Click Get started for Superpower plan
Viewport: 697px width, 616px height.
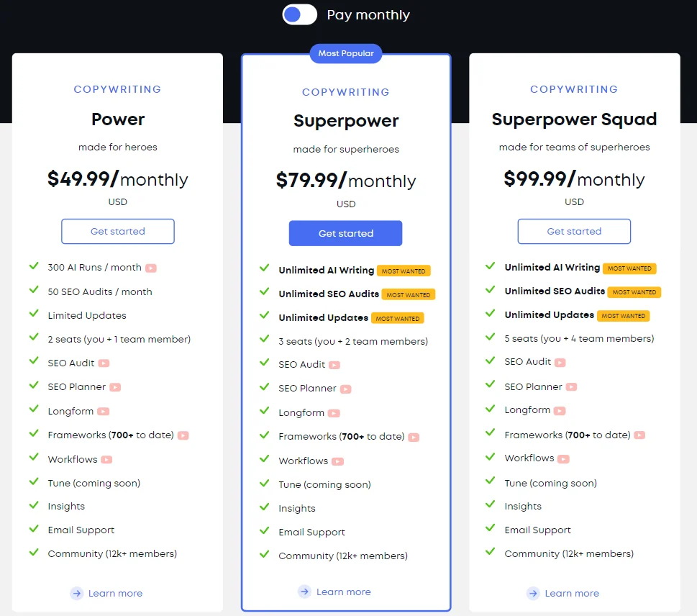coord(346,233)
